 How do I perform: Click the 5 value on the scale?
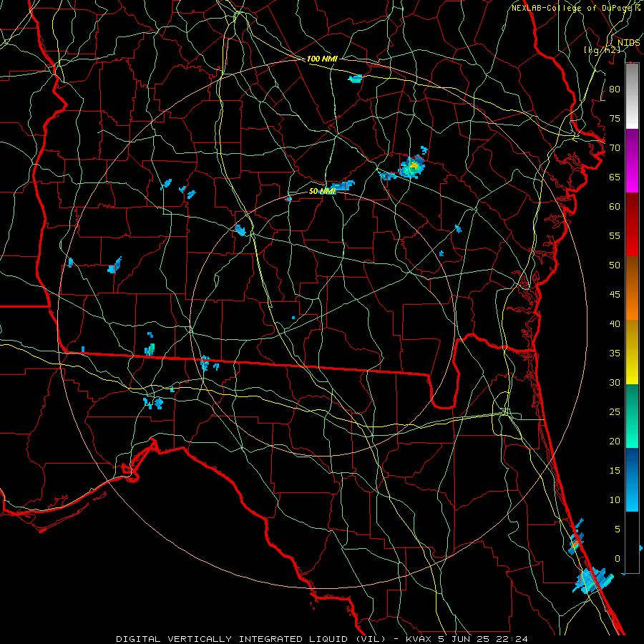(618, 530)
